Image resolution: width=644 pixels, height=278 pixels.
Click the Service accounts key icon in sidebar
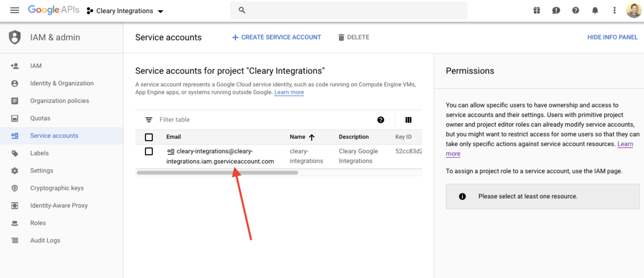coord(15,136)
